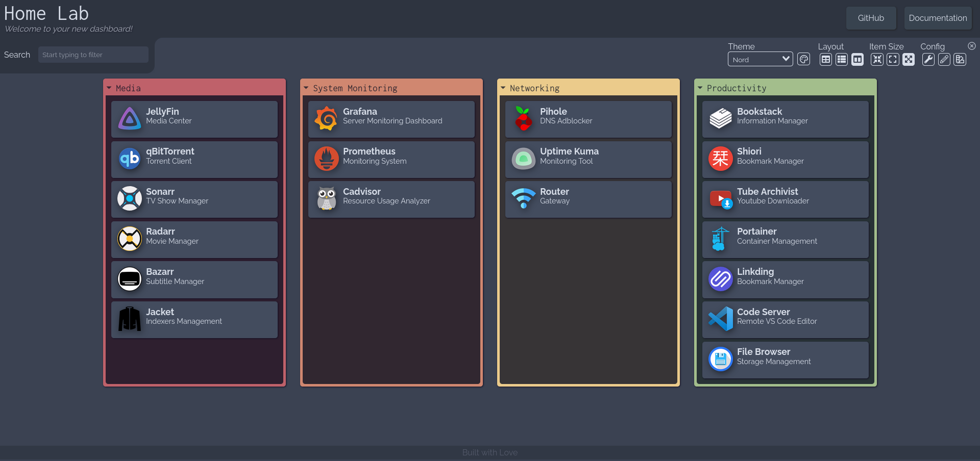Viewport: 980px width, 461px height.
Task: Enter edit mode with the pencil icon
Action: click(944, 60)
